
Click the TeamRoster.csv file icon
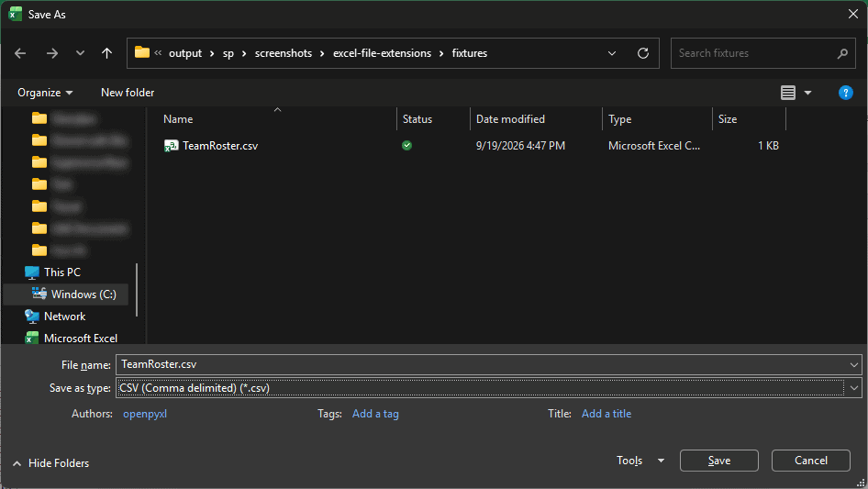171,146
